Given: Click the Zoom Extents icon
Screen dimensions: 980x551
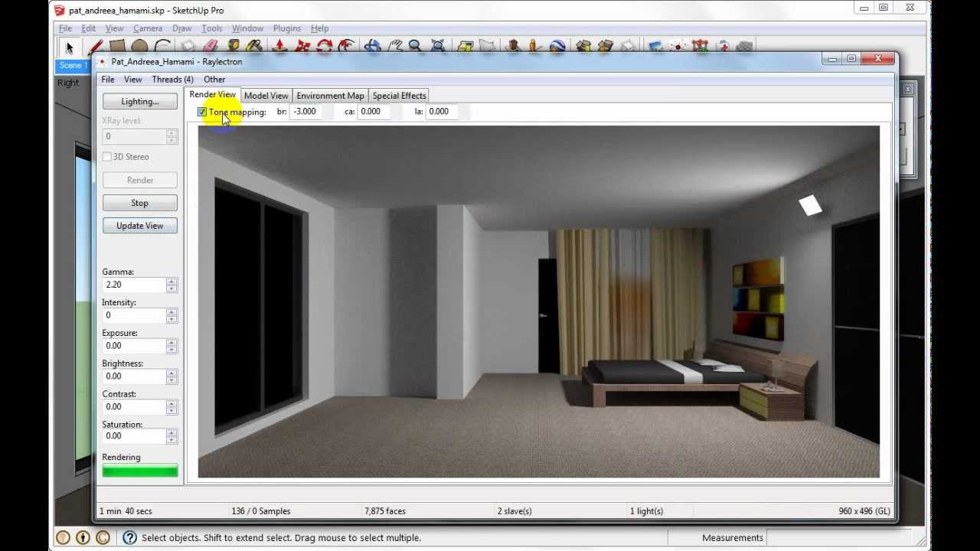Looking at the screenshot, I should [x=437, y=47].
